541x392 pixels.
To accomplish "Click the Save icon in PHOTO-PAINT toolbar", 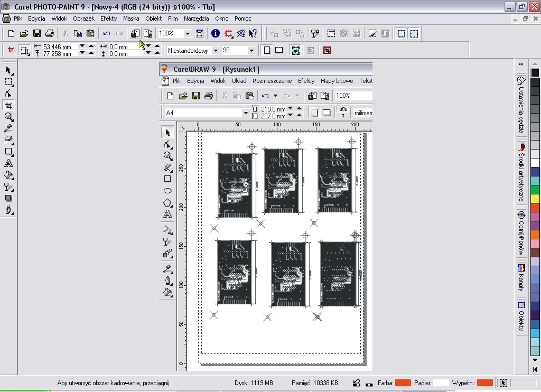I will pyautogui.click(x=36, y=33).
